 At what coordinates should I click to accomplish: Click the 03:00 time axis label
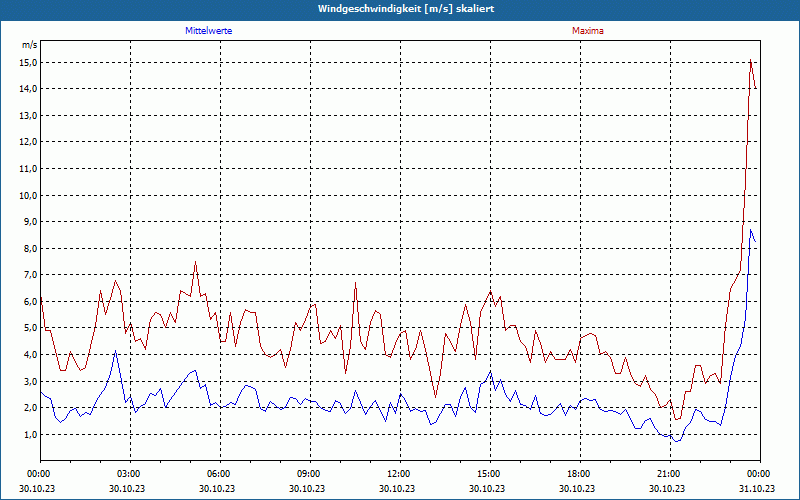point(131,474)
